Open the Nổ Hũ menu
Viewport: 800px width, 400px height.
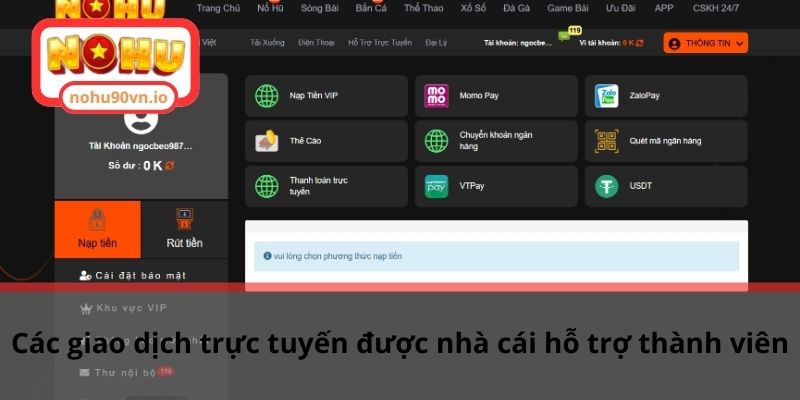click(x=270, y=8)
